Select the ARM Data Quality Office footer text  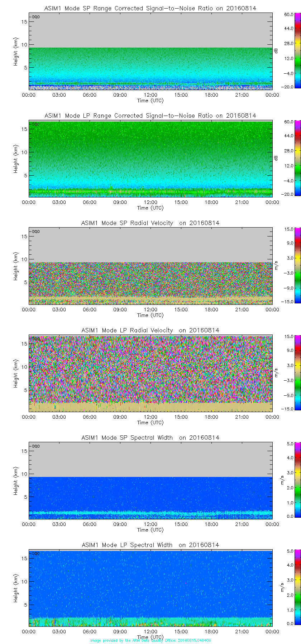click(x=150, y=640)
